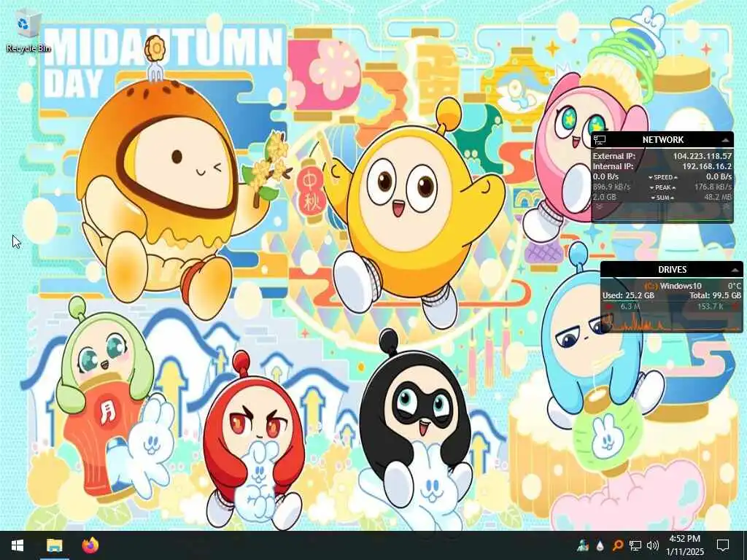The height and width of the screenshot is (560, 747).
Task: Open the network status tray icon
Action: point(635,545)
